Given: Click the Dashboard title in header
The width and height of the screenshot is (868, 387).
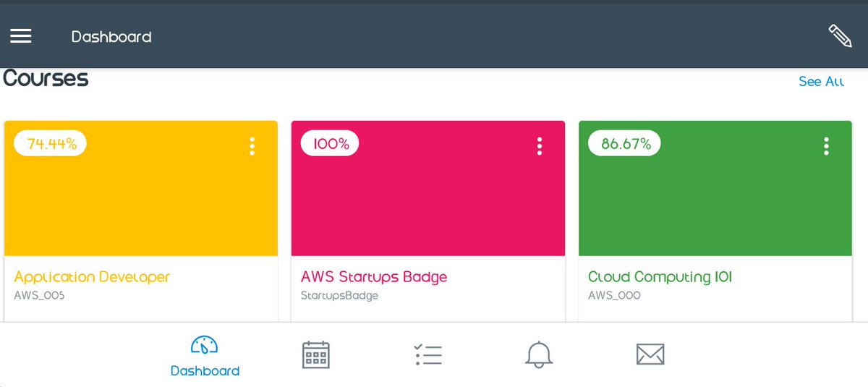Looking at the screenshot, I should pos(111,36).
